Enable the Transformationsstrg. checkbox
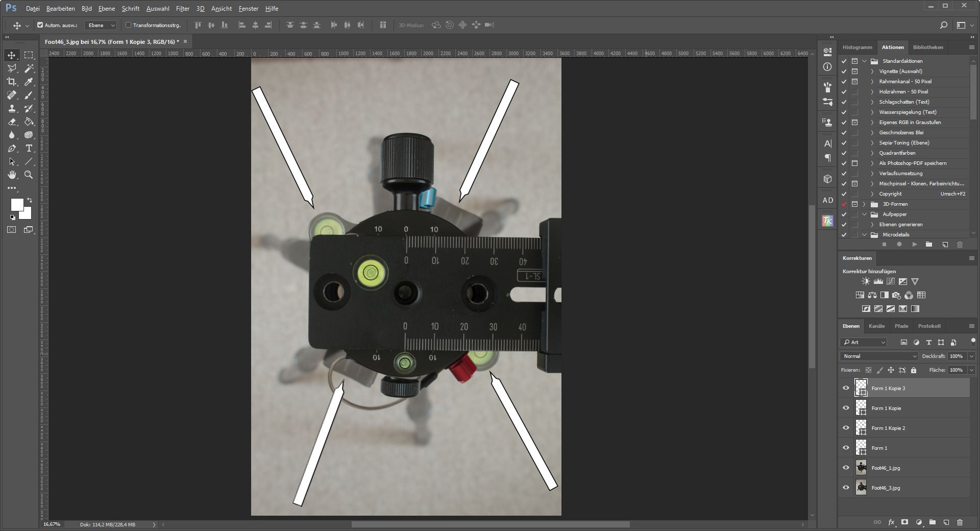 129,25
